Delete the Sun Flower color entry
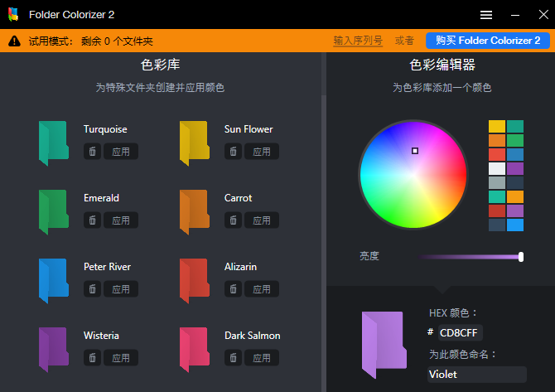 click(x=233, y=152)
